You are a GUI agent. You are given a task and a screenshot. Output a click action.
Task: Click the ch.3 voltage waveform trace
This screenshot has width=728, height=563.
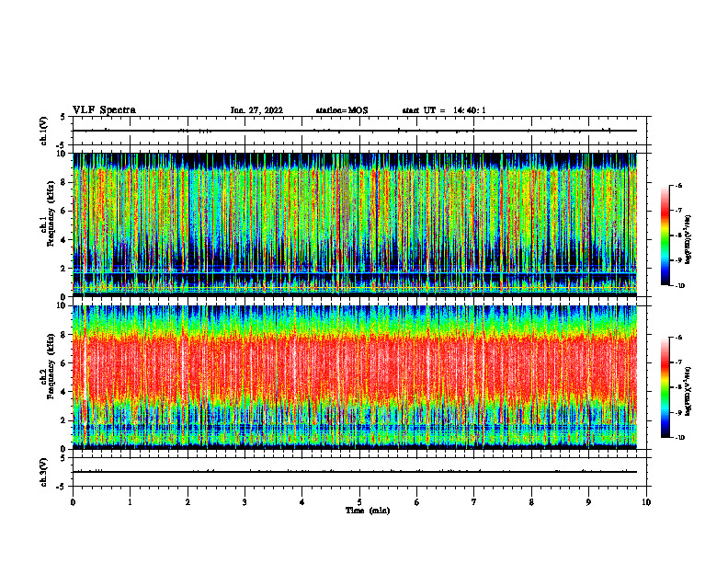pyautogui.click(x=355, y=472)
